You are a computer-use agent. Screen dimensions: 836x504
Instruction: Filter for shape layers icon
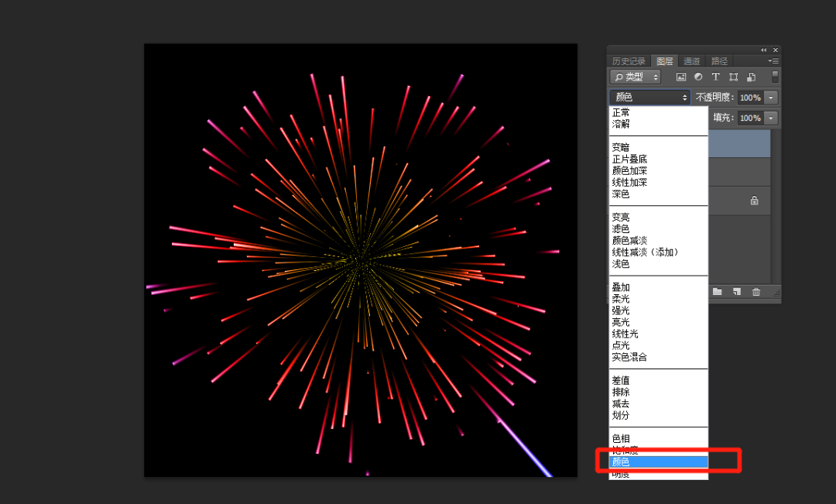click(x=734, y=77)
